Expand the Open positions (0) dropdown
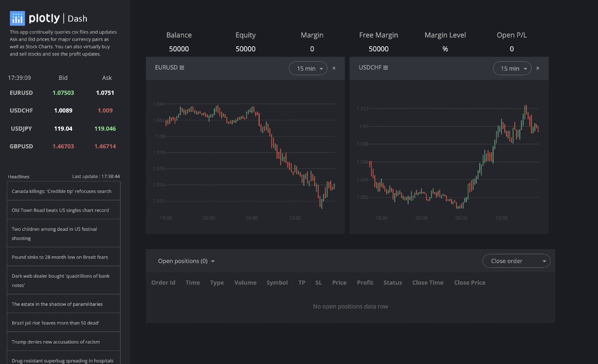The height and width of the screenshot is (364, 598). 186,260
